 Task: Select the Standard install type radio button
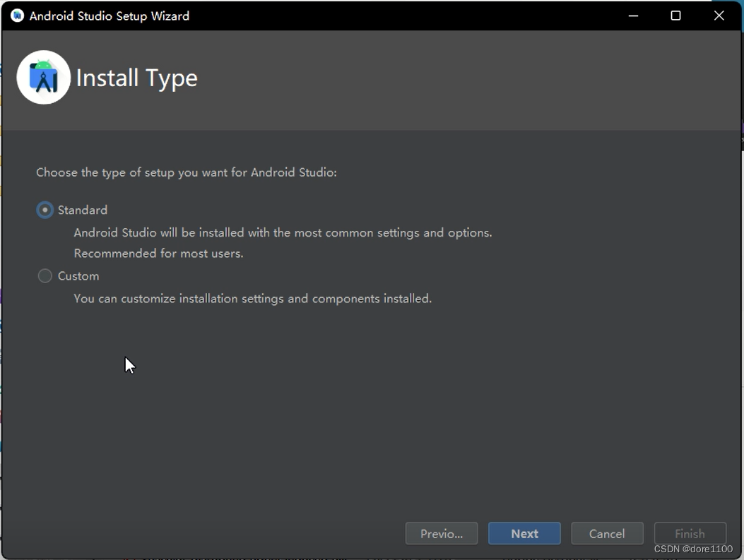pos(45,210)
